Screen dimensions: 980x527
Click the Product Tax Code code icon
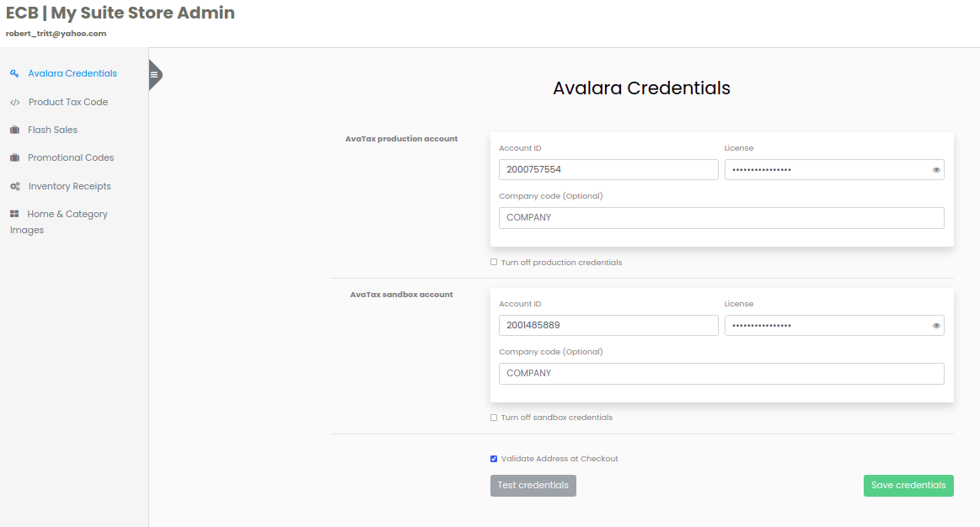click(14, 102)
